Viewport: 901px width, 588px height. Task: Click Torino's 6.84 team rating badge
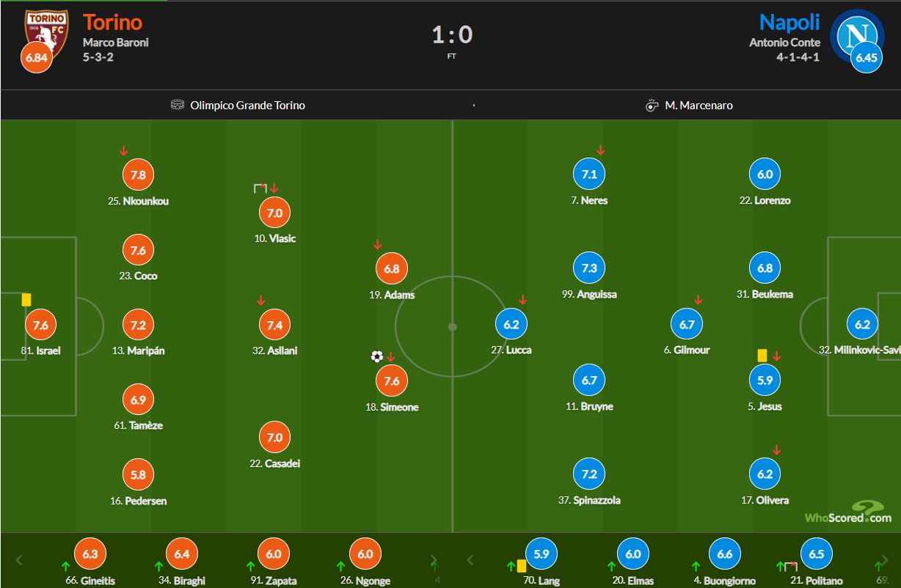click(x=36, y=58)
